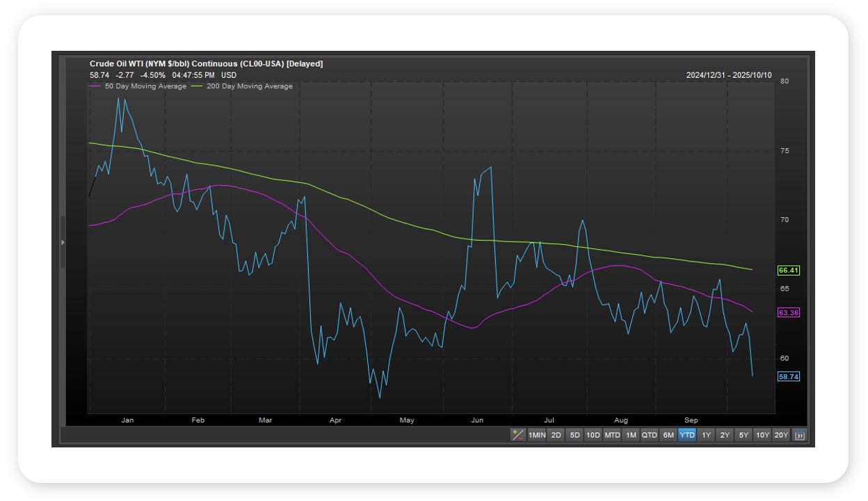Viewport: 868px width, 501px height.
Task: Expand the left side panel arrow
Action: 63,242
